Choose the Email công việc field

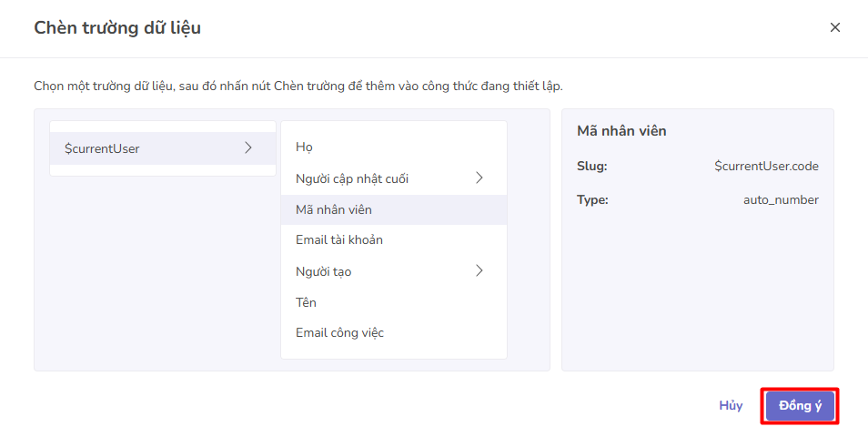click(339, 333)
